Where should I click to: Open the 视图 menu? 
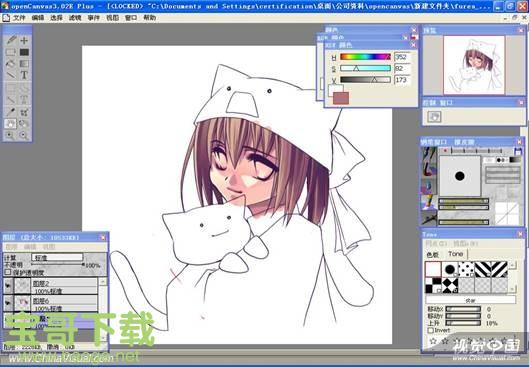click(112, 18)
